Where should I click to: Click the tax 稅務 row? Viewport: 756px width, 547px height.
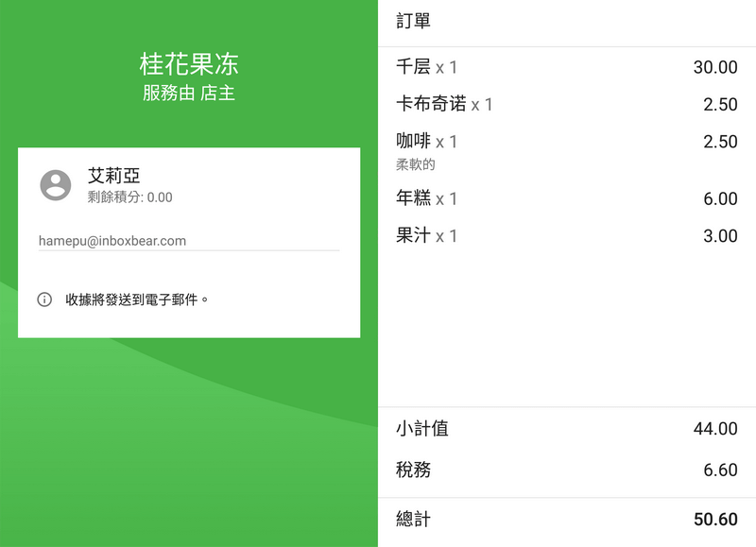(567, 466)
